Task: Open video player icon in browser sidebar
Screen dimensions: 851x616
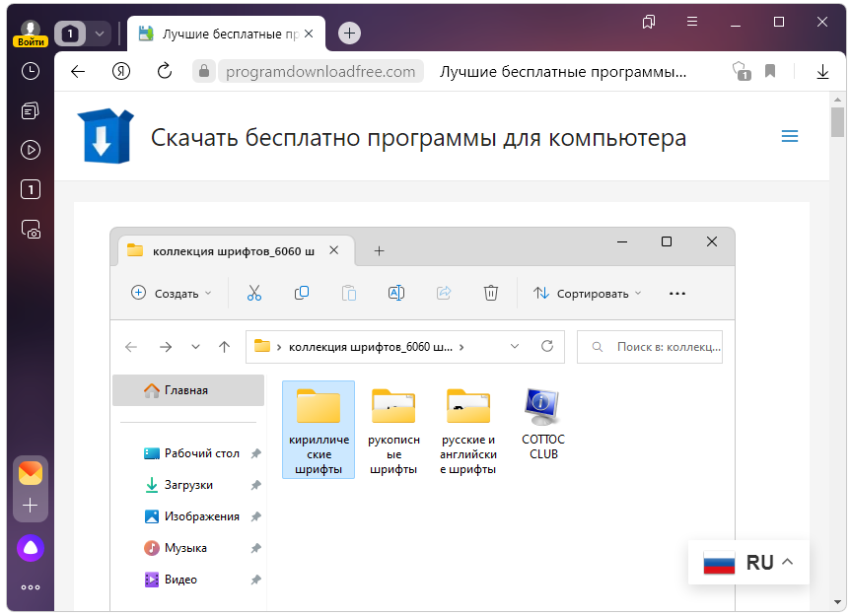Action: coord(31,150)
